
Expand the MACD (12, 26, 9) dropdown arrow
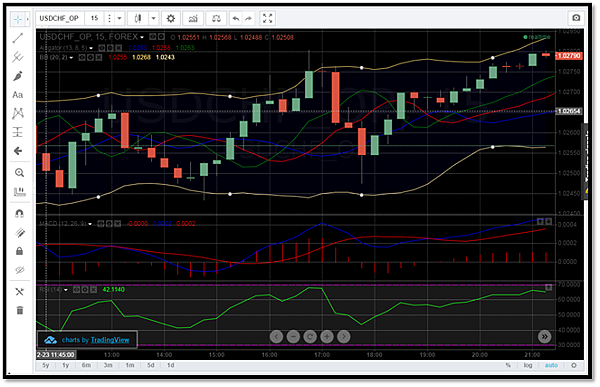click(x=90, y=224)
